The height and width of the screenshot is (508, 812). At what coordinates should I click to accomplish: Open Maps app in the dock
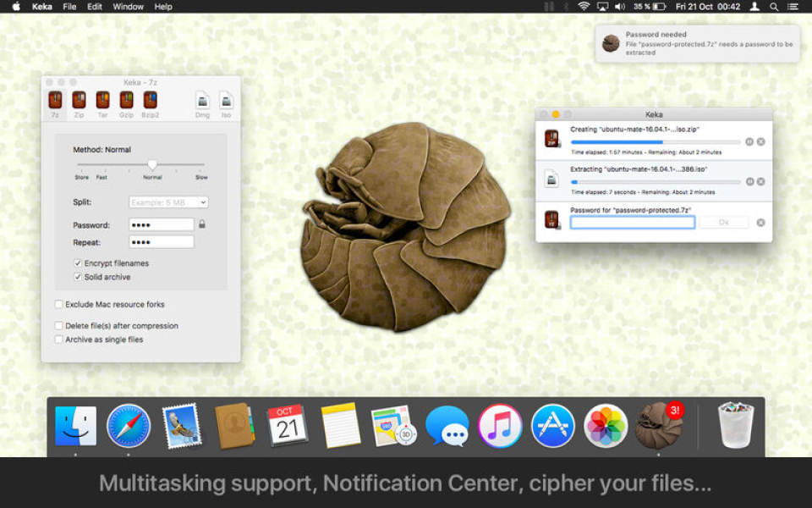coord(393,426)
